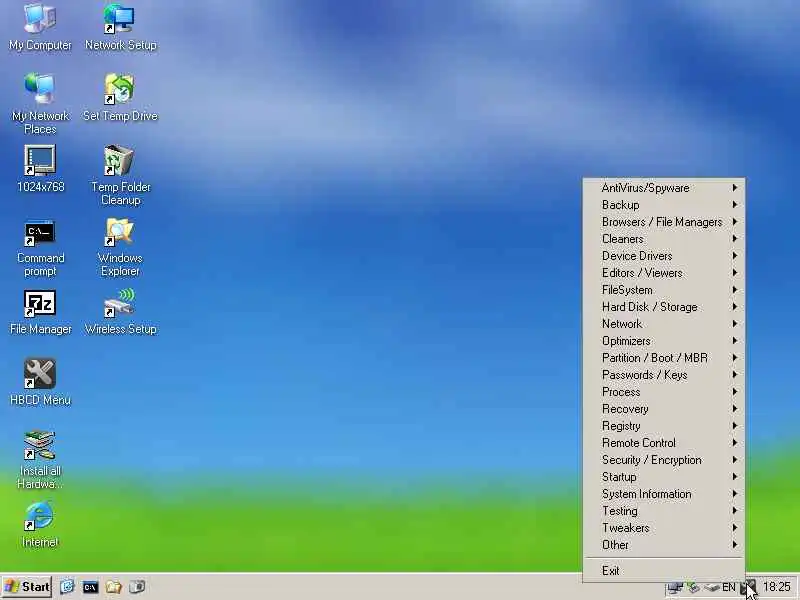The width and height of the screenshot is (800, 600).
Task: Expand the Optimizers submenu arrow
Action: (x=735, y=341)
